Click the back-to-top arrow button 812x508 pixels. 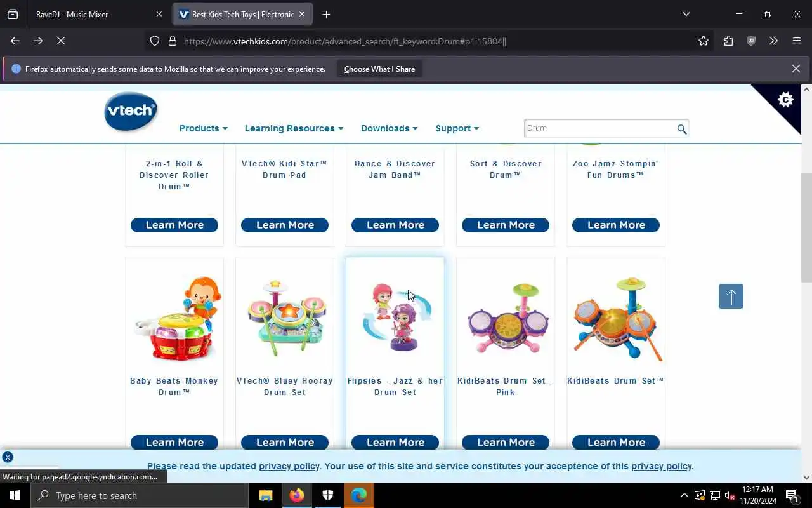(731, 296)
